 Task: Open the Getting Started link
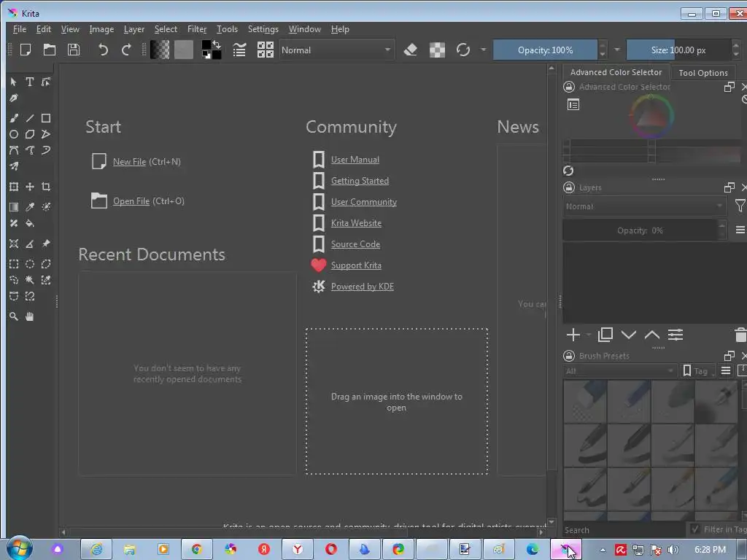point(360,181)
